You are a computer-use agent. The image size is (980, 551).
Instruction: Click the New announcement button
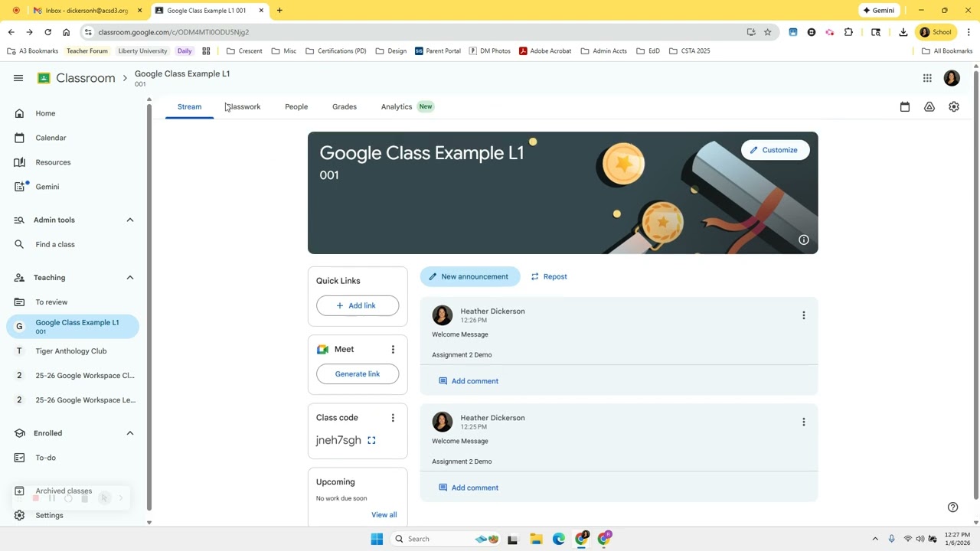click(470, 277)
